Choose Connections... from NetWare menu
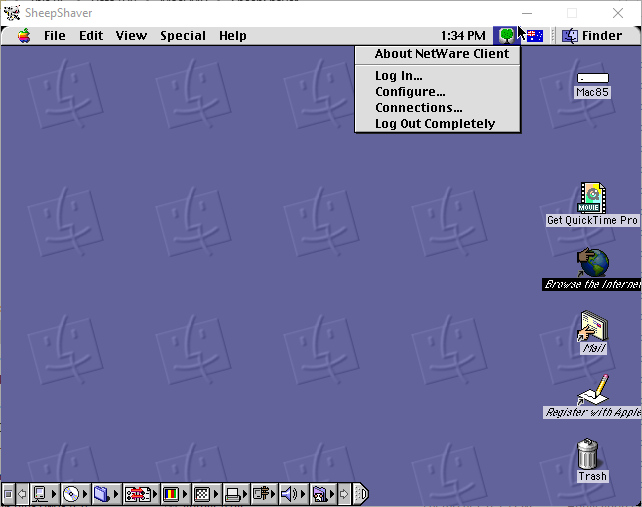 (x=438, y=108)
